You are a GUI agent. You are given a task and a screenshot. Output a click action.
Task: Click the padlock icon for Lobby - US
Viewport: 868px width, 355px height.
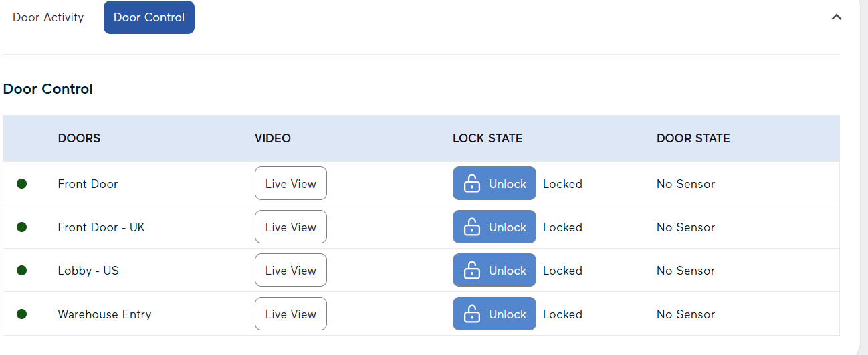click(472, 270)
